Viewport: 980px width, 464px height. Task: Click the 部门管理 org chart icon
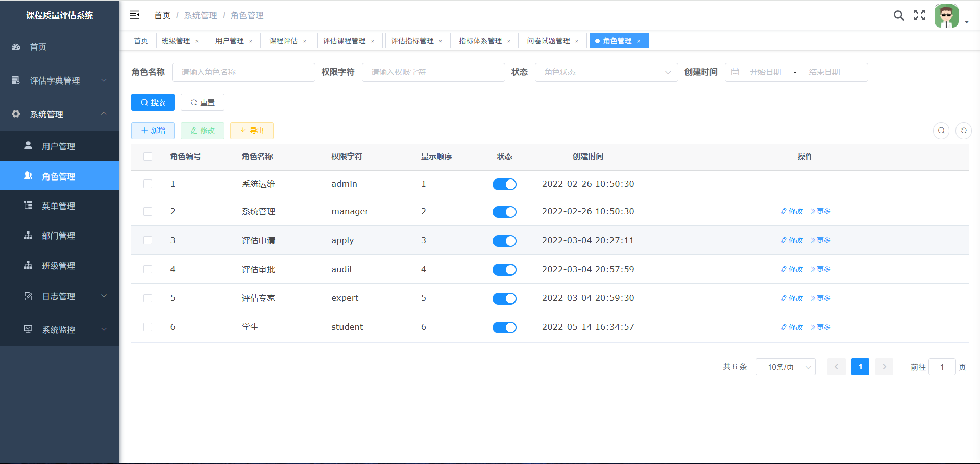tap(28, 235)
